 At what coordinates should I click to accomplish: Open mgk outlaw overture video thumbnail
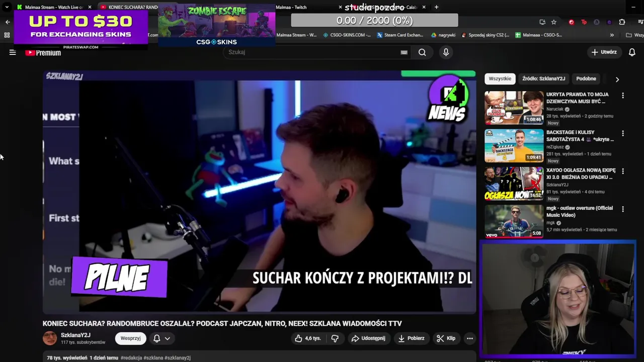pos(514,221)
